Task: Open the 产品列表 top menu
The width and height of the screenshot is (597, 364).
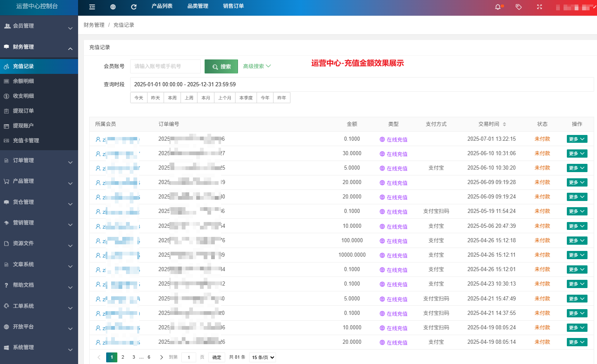Action: click(x=162, y=6)
